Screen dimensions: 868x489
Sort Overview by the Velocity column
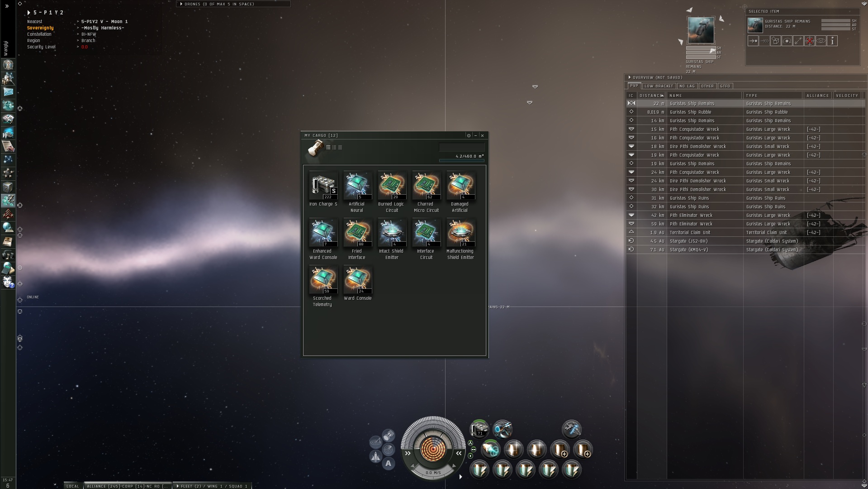(847, 96)
